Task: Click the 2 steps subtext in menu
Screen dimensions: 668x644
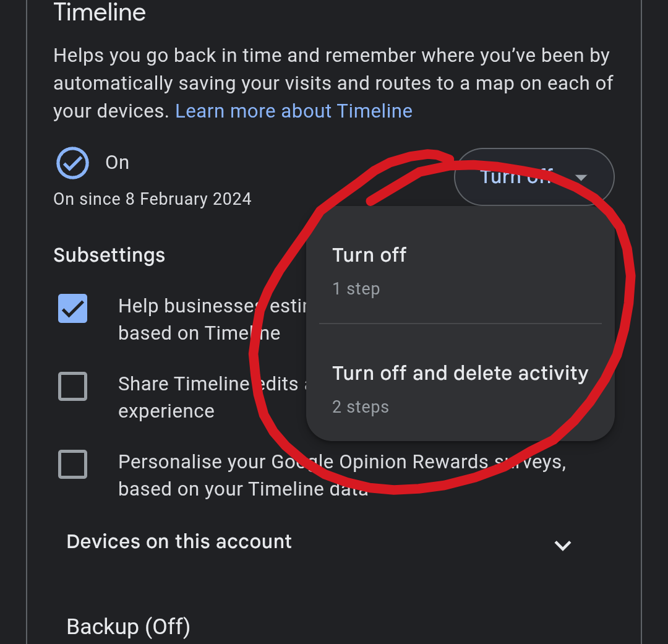Action: [x=361, y=407]
